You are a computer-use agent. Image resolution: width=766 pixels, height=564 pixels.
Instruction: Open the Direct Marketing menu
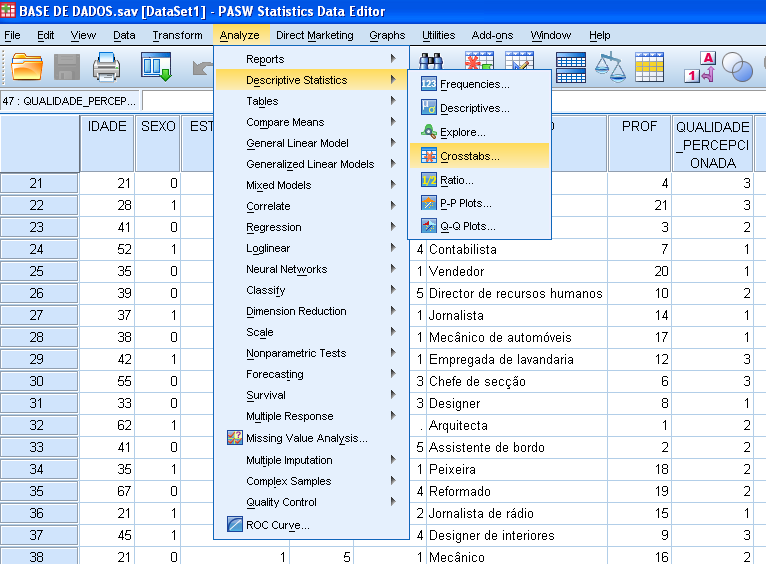[315, 35]
